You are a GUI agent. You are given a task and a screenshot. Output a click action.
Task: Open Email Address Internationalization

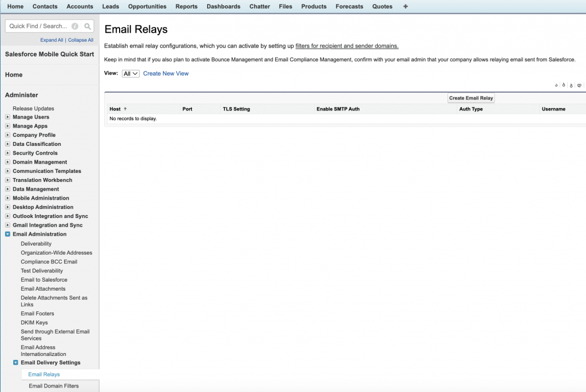(43, 351)
